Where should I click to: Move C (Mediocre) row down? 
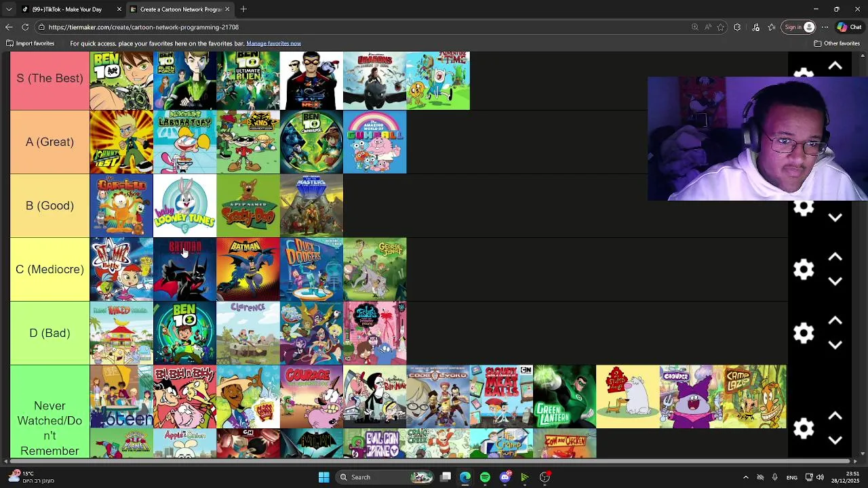click(x=835, y=281)
